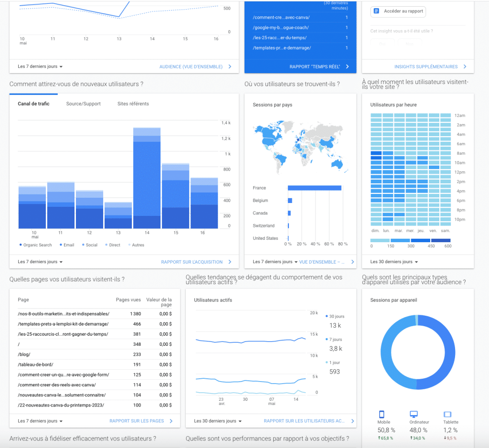Click the /blog/ page row

pos(95,354)
